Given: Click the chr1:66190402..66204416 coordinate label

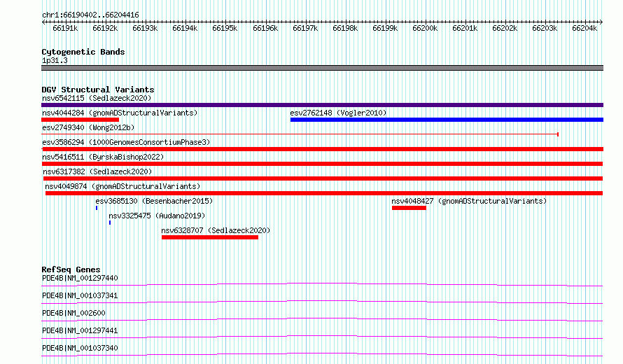Looking at the screenshot, I should tap(90, 15).
